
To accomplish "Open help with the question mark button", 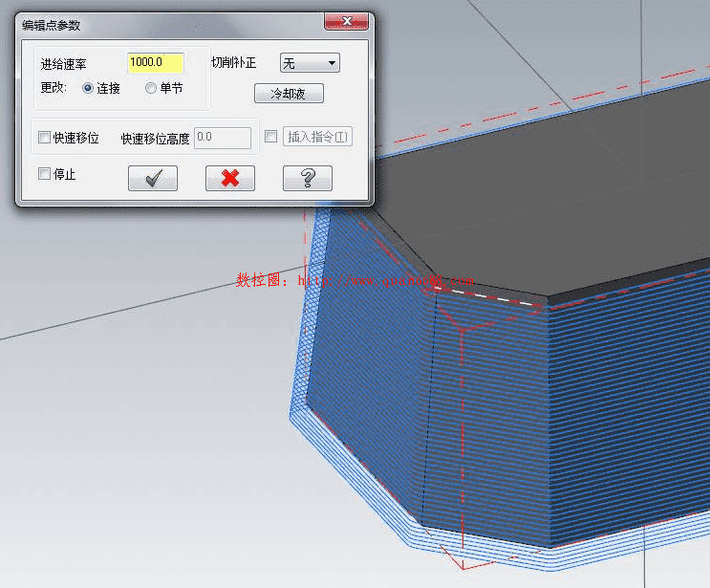I will 307,178.
